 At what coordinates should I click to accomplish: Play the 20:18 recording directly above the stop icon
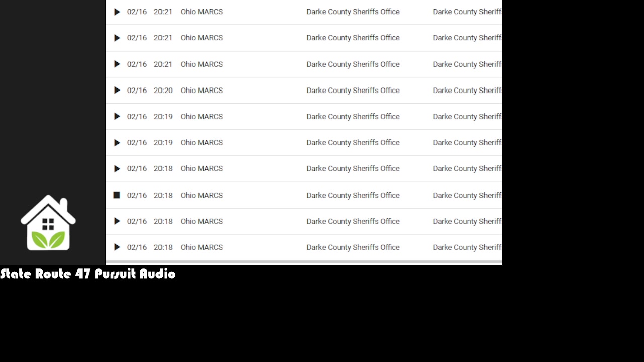(x=117, y=169)
